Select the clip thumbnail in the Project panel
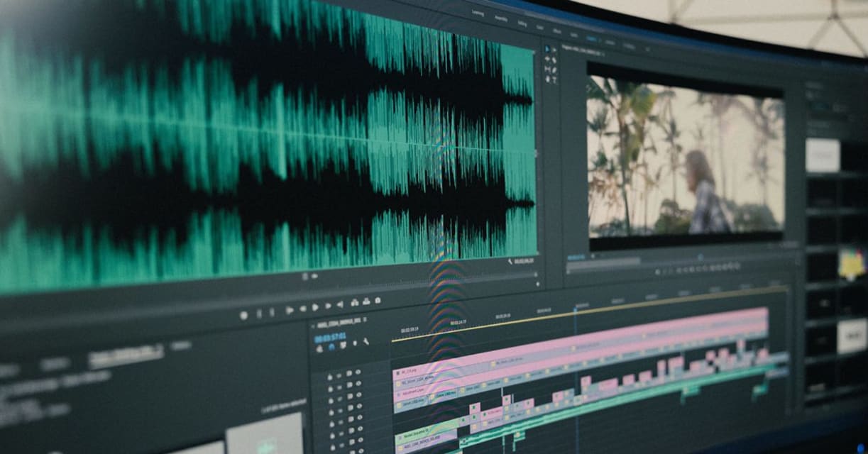 (x=266, y=434)
